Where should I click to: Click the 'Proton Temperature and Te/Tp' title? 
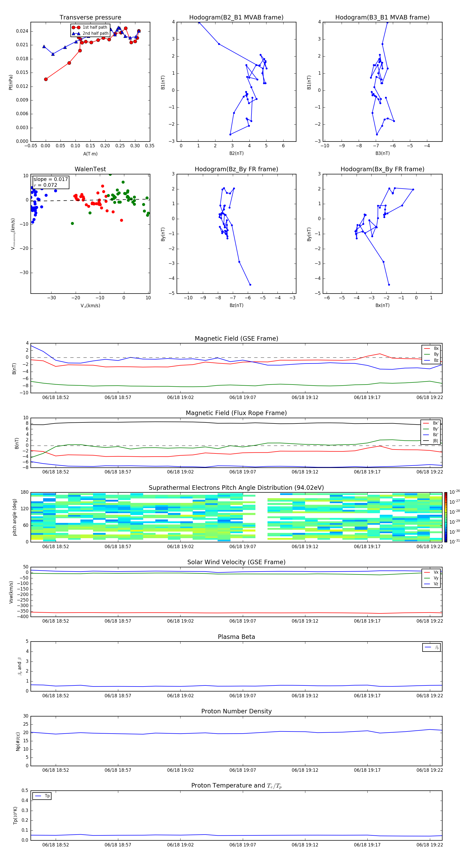[x=236, y=786]
